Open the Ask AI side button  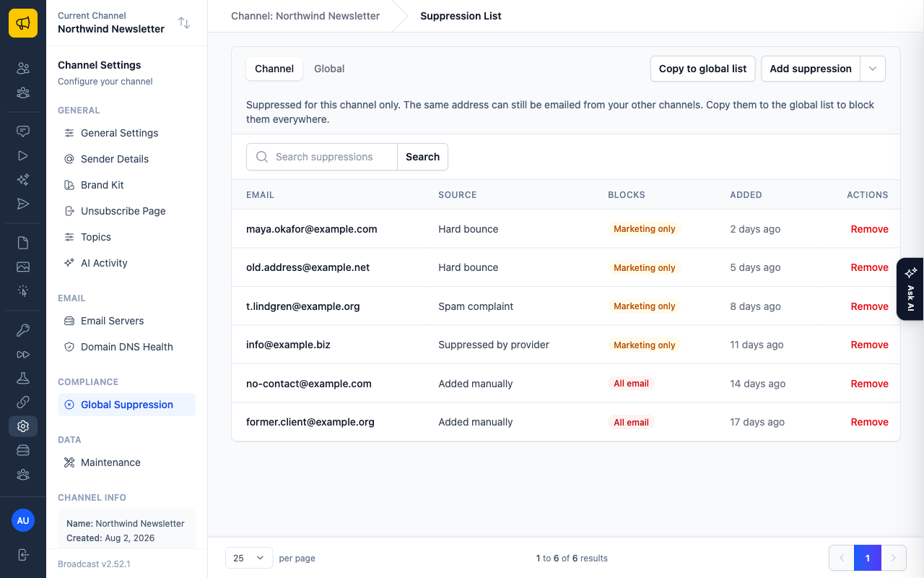[x=910, y=289]
